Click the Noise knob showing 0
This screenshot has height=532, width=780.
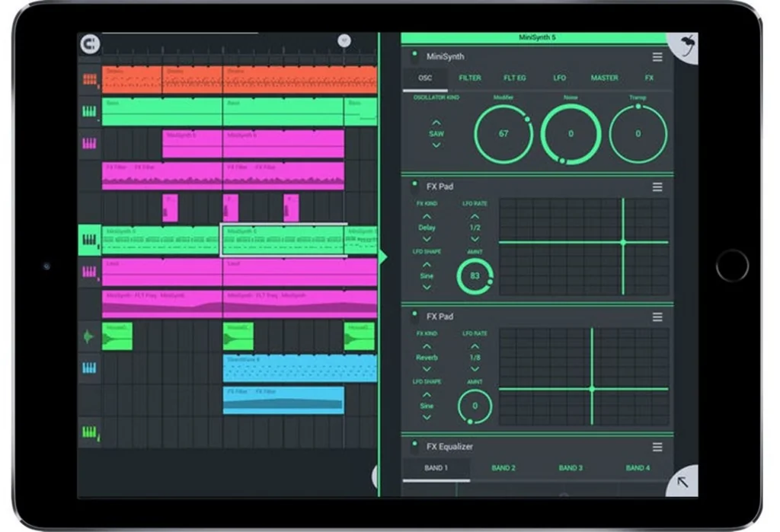(x=571, y=134)
